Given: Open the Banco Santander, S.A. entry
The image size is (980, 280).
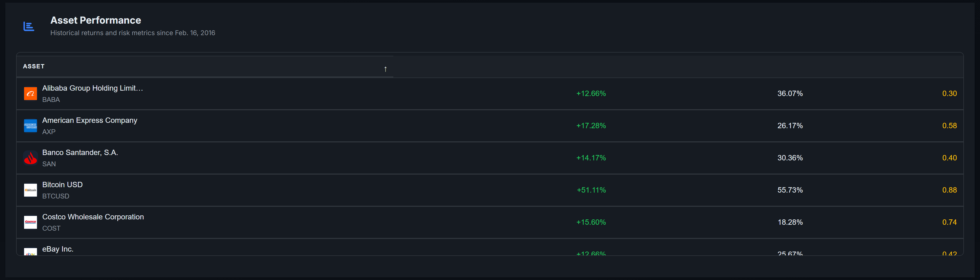Looking at the screenshot, I should (80, 152).
